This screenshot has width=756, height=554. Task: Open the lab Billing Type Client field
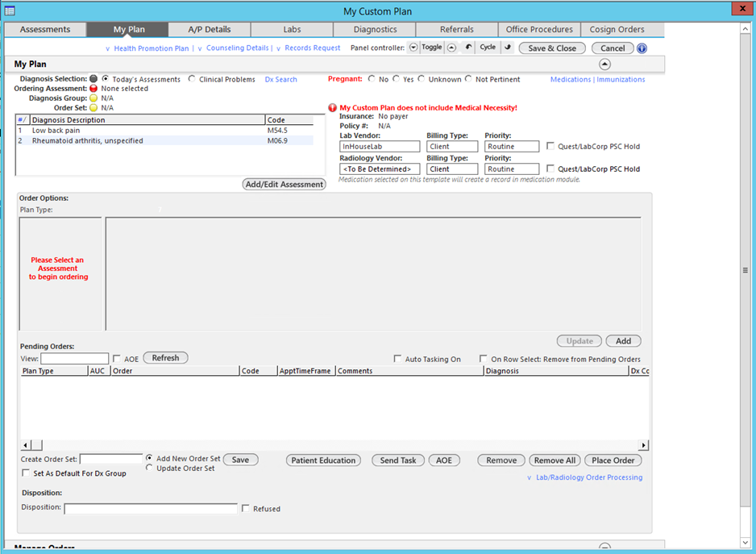[452, 146]
